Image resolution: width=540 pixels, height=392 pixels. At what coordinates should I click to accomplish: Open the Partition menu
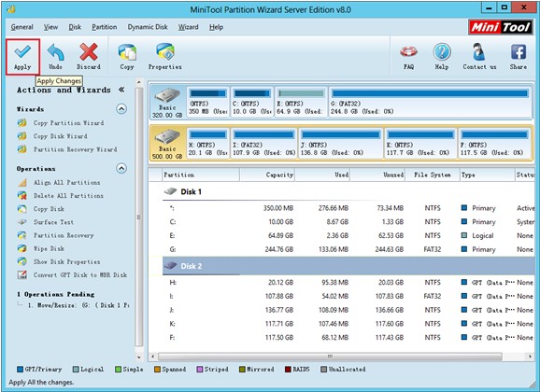pyautogui.click(x=105, y=27)
